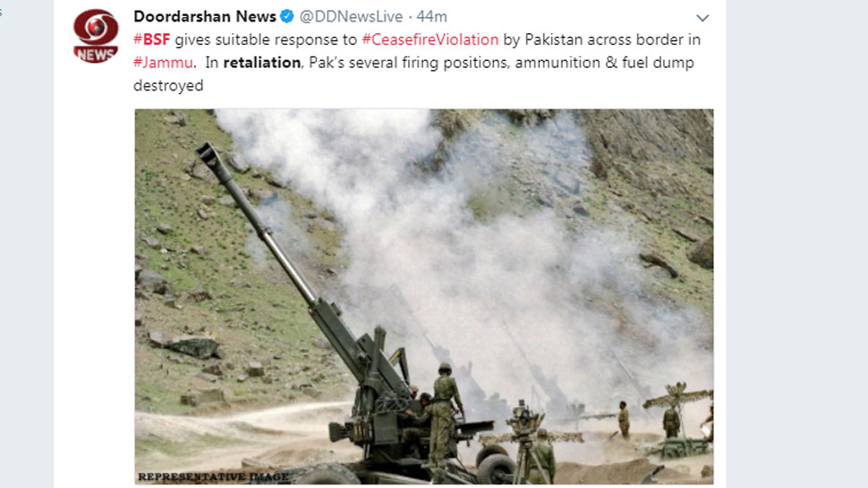Expand the tweet options chevron
The height and width of the screenshot is (488, 868).
702,18
